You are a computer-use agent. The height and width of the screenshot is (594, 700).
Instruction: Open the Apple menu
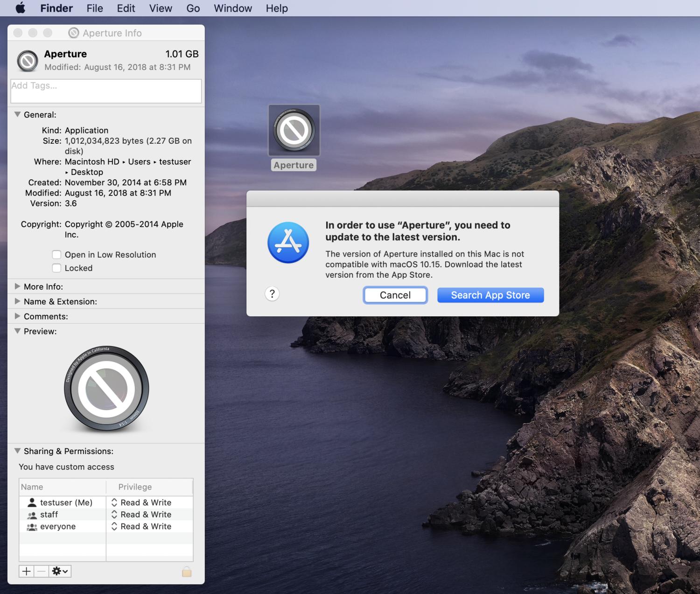[x=21, y=8]
